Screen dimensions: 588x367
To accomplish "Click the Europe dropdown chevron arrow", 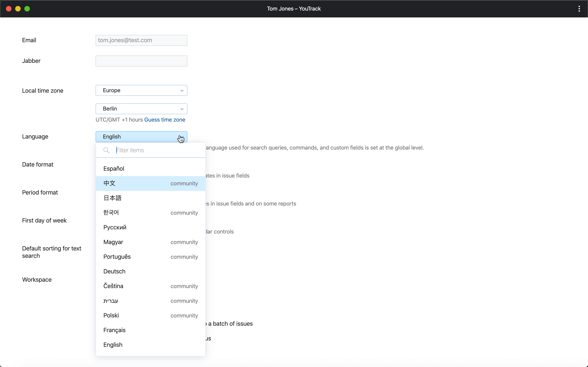I will (181, 91).
